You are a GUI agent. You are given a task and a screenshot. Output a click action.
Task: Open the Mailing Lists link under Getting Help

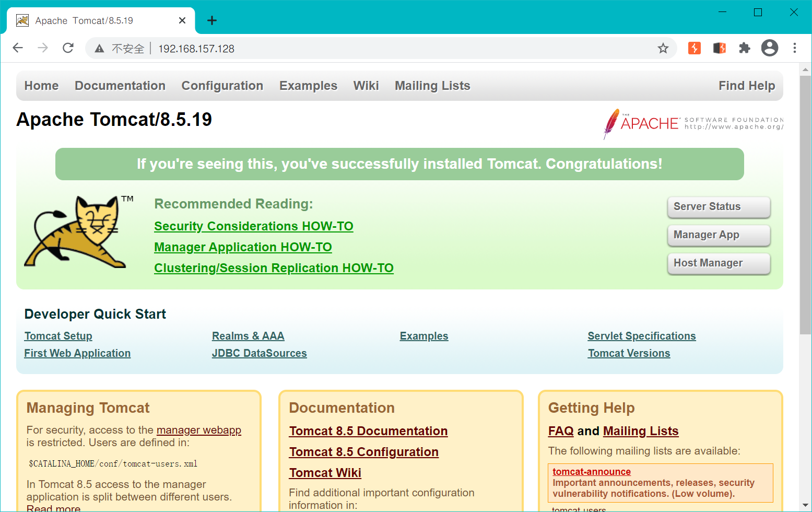point(641,431)
